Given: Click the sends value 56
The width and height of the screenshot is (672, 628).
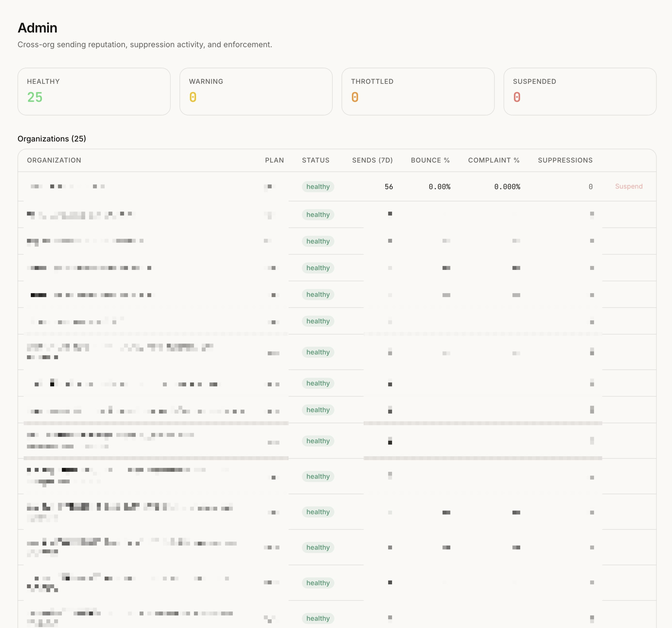Looking at the screenshot, I should 388,187.
